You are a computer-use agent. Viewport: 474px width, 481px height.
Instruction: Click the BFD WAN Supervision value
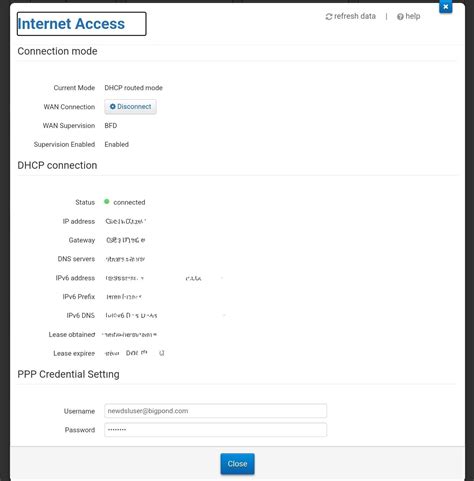pyautogui.click(x=111, y=126)
